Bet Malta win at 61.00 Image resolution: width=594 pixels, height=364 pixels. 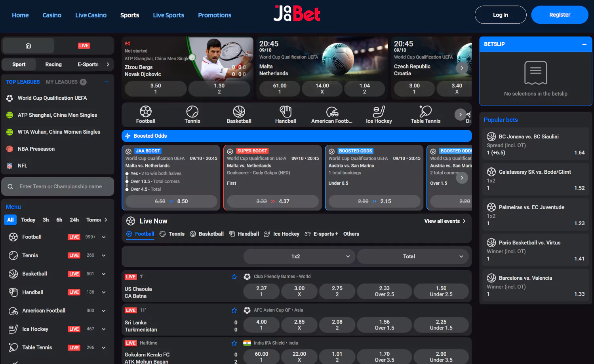[x=280, y=89]
